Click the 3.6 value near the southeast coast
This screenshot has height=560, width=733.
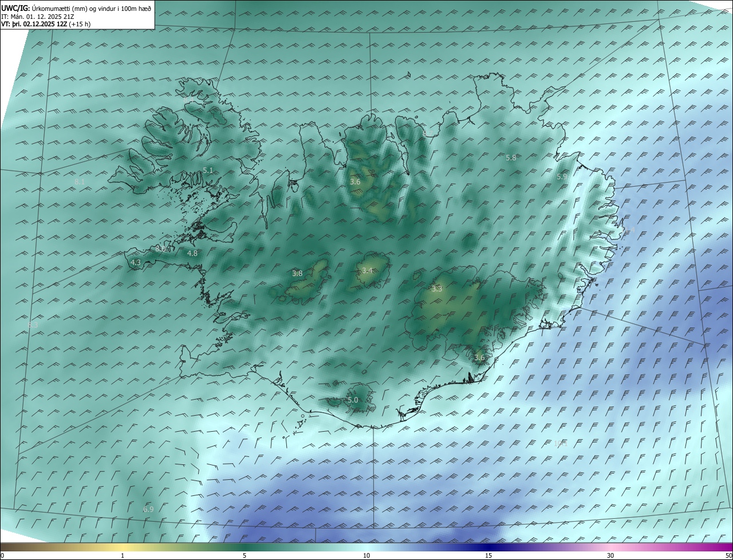point(479,357)
